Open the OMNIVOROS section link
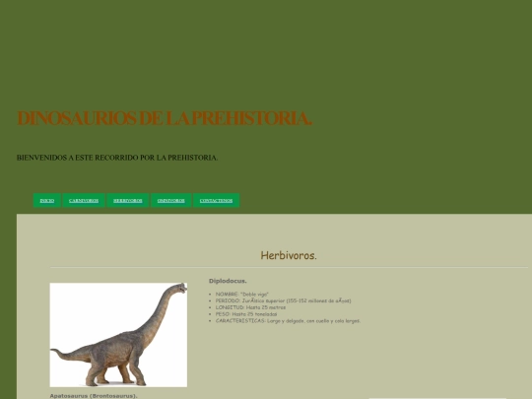 tap(171, 201)
